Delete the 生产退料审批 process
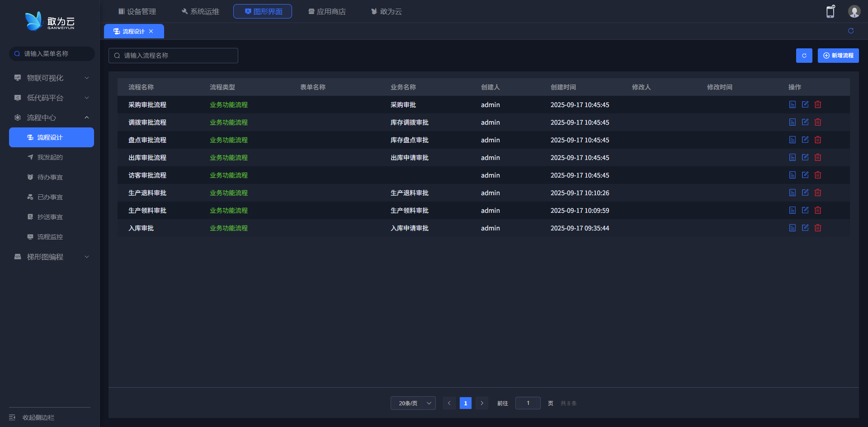The height and width of the screenshot is (427, 868). tap(818, 192)
